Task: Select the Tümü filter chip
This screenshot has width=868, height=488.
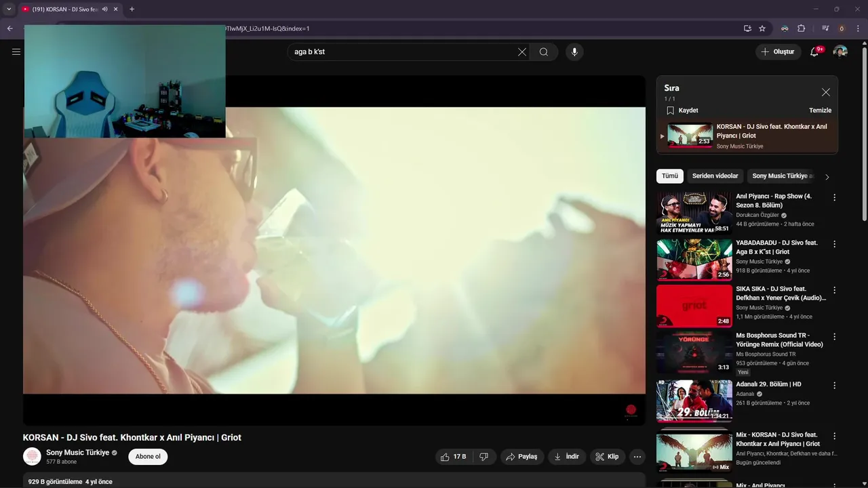Action: pyautogui.click(x=670, y=176)
